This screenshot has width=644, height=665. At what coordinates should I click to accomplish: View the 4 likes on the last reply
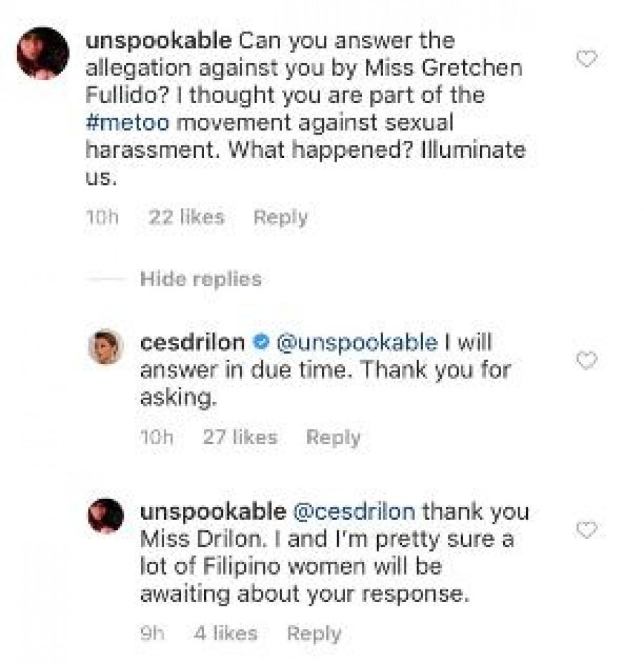pyautogui.click(x=225, y=633)
